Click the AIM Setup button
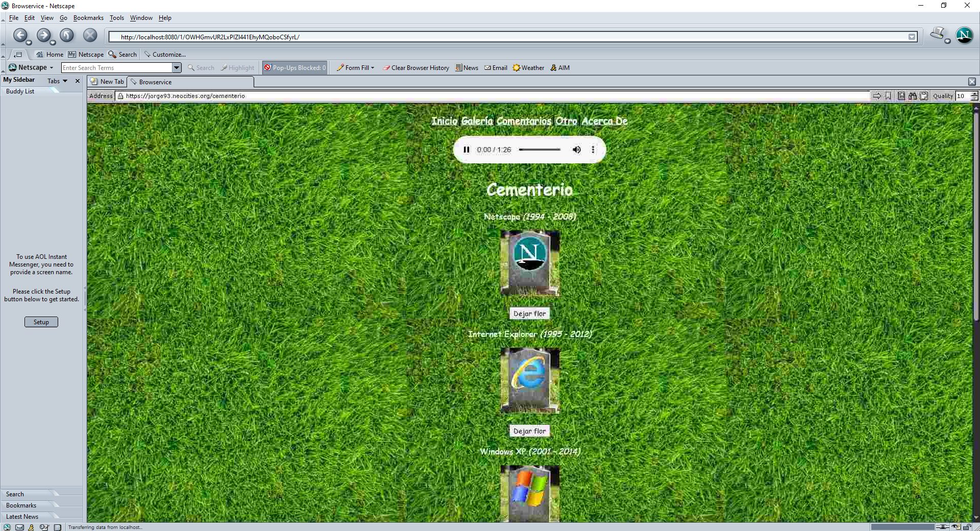The image size is (980, 531). [41, 322]
